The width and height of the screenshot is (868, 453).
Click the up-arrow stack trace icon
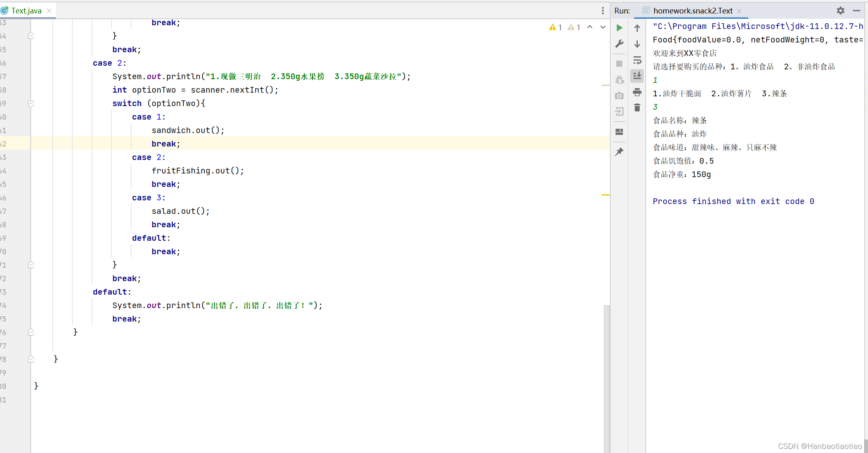[x=637, y=28]
